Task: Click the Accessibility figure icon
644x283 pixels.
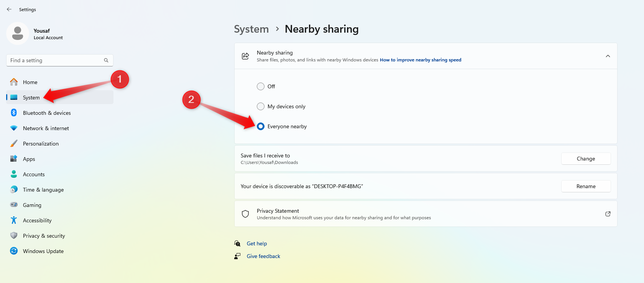Action: click(x=14, y=220)
